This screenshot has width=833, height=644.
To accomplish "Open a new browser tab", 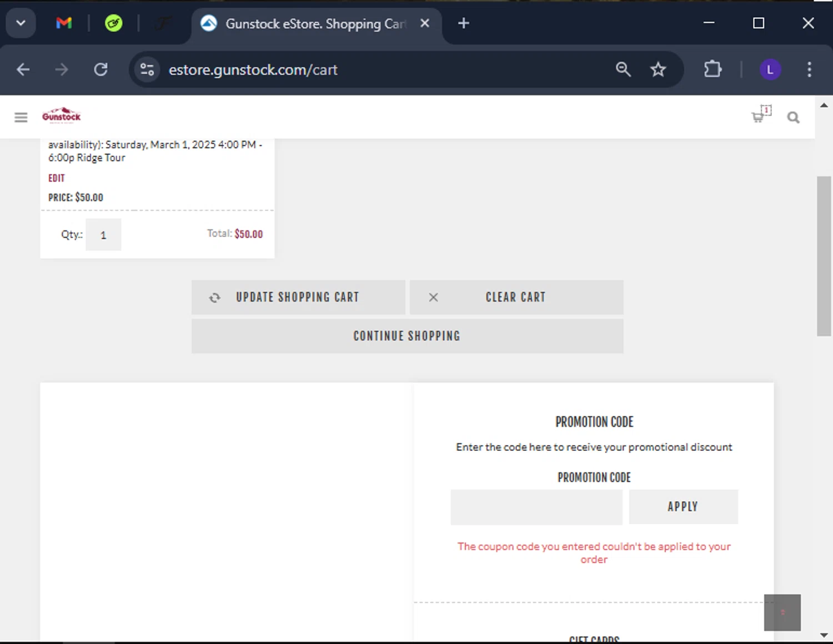I will [x=464, y=23].
